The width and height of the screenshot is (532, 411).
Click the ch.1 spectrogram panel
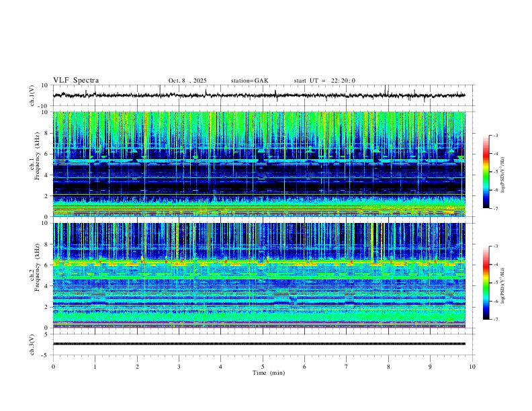tap(259, 164)
